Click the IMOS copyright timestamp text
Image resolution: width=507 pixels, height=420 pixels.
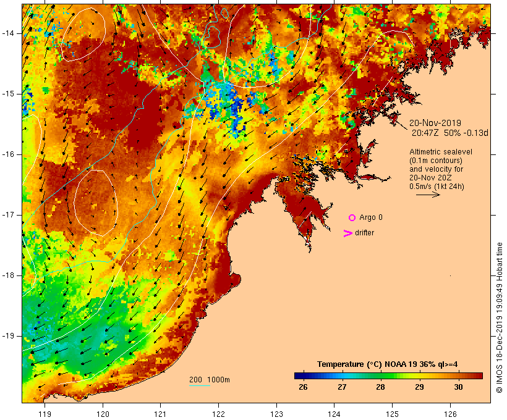pos(500,317)
